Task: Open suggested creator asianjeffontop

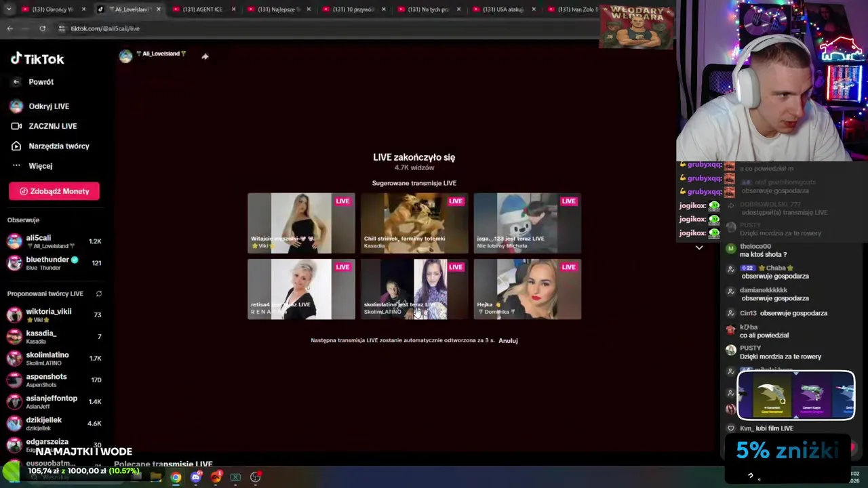Action: coord(54,401)
